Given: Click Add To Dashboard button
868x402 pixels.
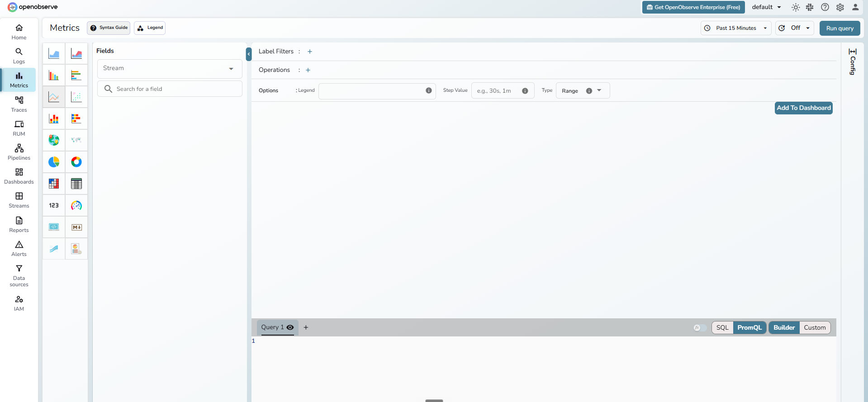Looking at the screenshot, I should (x=804, y=108).
